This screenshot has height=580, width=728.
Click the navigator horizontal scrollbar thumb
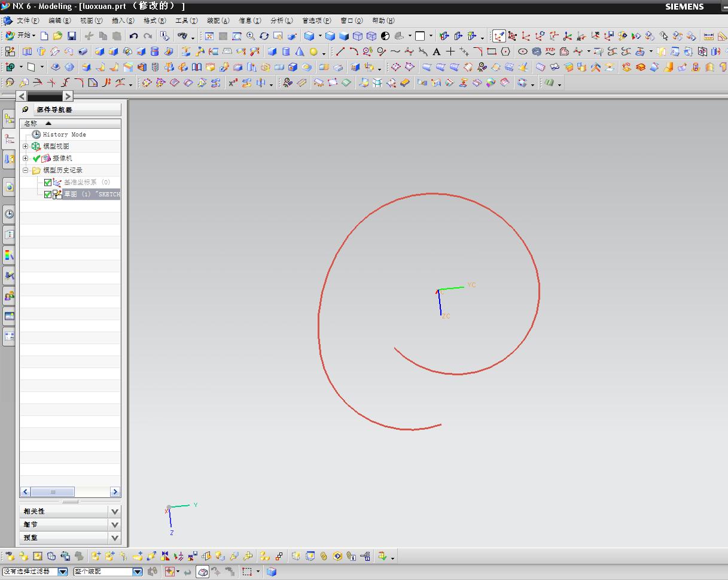click(53, 492)
